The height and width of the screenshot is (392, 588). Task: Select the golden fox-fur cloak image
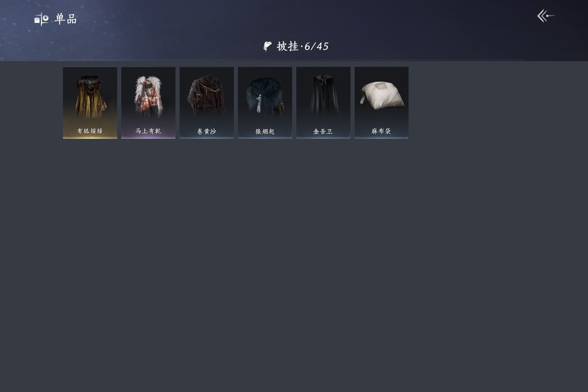pos(90,97)
